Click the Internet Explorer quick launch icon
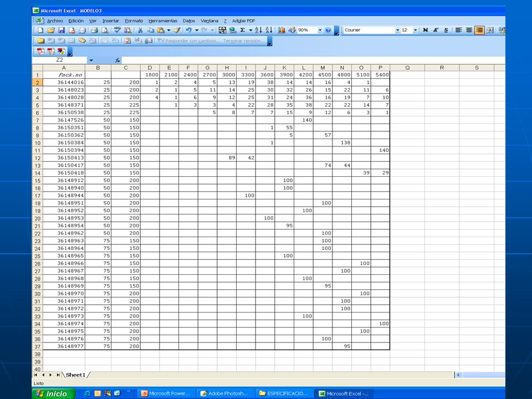This screenshot has height=399, width=532. pyautogui.click(x=88, y=393)
